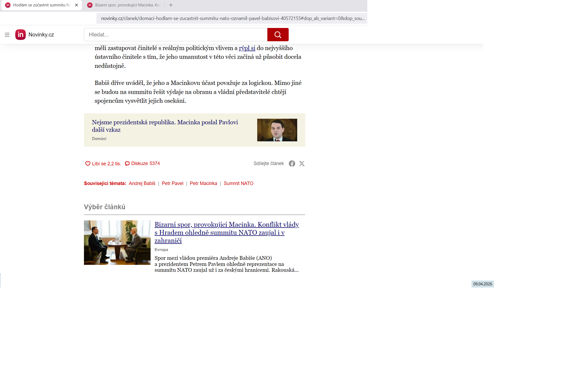Share article on X icon
The width and height of the screenshot is (588, 370).
click(x=302, y=164)
